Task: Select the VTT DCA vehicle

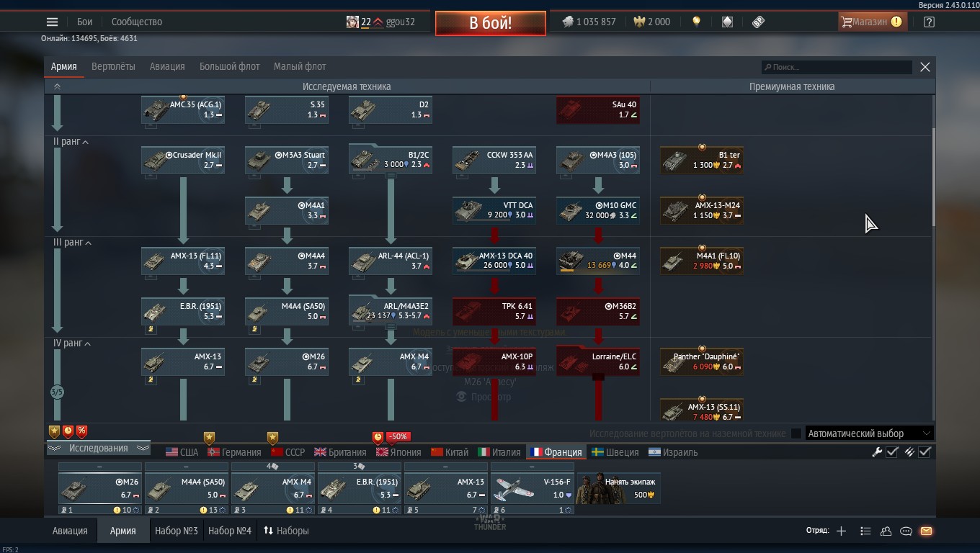Action: pyautogui.click(x=494, y=210)
